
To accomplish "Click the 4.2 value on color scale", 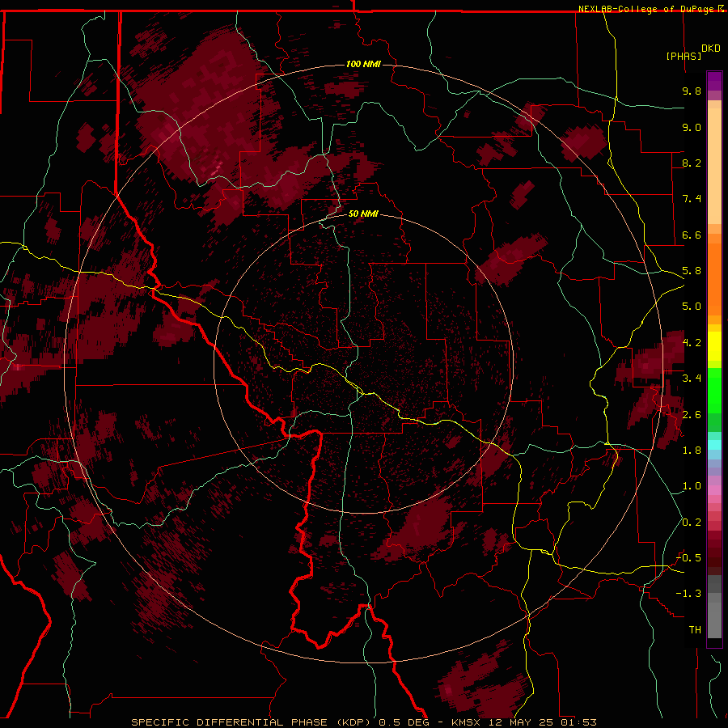I will pyautogui.click(x=692, y=343).
